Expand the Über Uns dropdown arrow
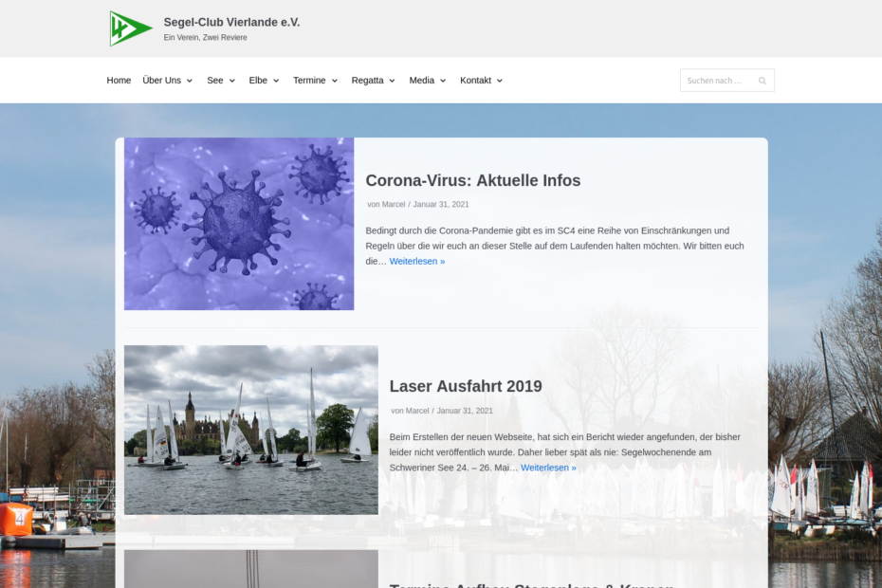The height and width of the screenshot is (588, 882). click(x=190, y=81)
